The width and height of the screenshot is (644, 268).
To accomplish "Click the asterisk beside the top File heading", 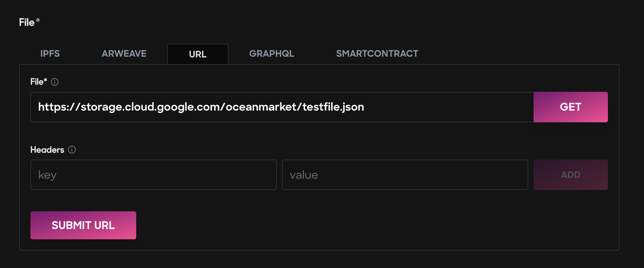I will pos(38,21).
